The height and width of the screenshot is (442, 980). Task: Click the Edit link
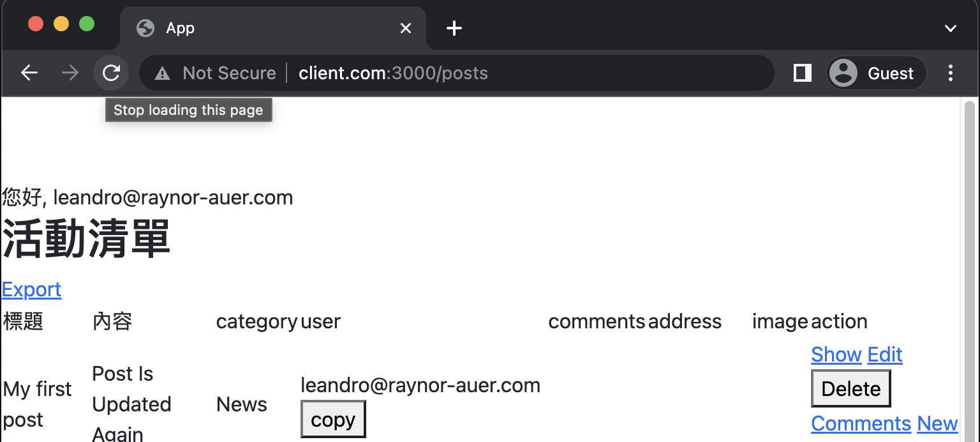tap(885, 354)
